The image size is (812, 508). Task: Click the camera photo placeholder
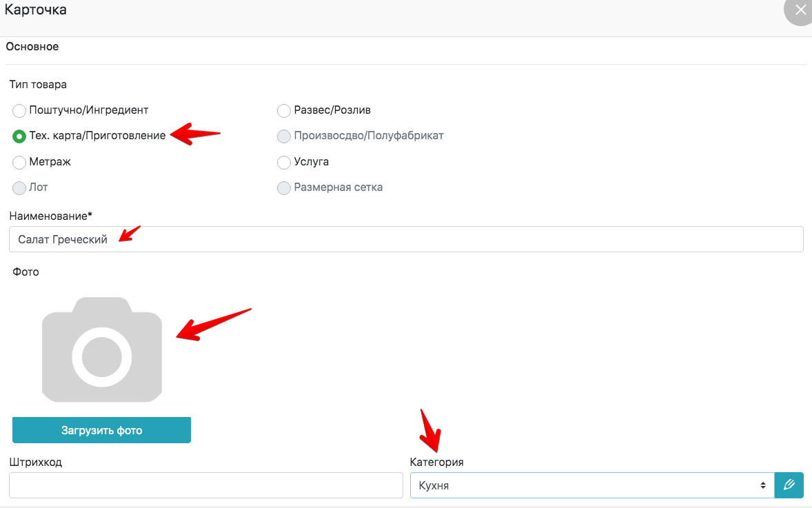coord(102,349)
